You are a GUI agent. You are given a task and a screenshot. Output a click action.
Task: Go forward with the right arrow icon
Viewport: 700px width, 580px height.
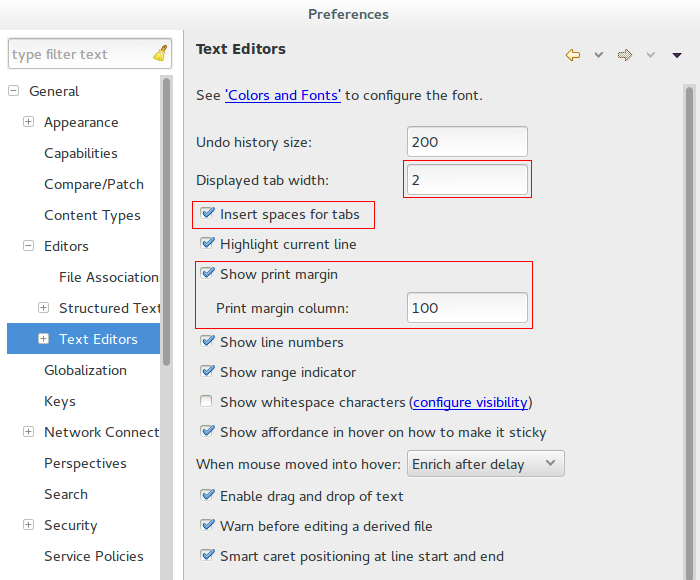[x=625, y=55]
